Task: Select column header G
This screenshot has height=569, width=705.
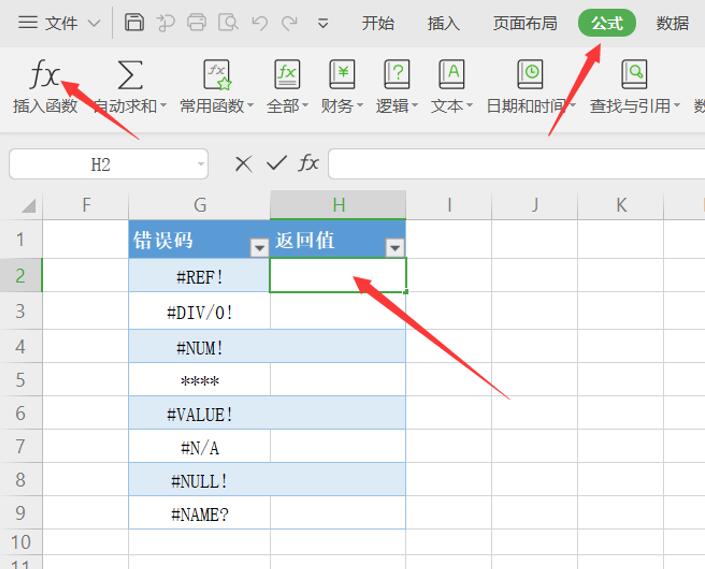Action: tap(200, 205)
